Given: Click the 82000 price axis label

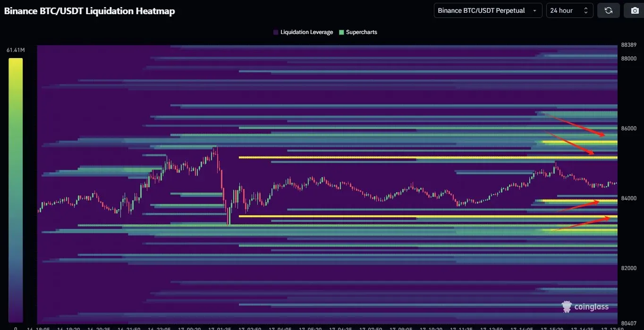Looking at the screenshot, I should click(x=628, y=268).
